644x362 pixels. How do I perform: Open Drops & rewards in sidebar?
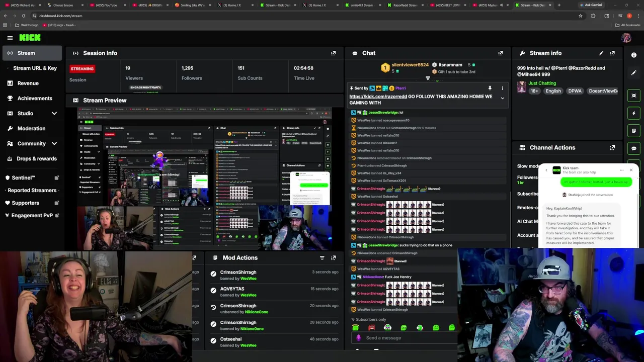(x=31, y=158)
